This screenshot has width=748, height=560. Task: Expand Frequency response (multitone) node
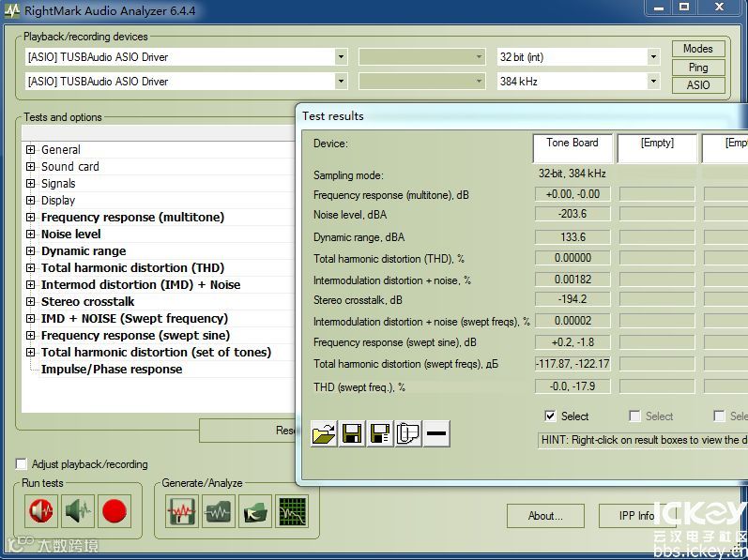click(x=31, y=217)
